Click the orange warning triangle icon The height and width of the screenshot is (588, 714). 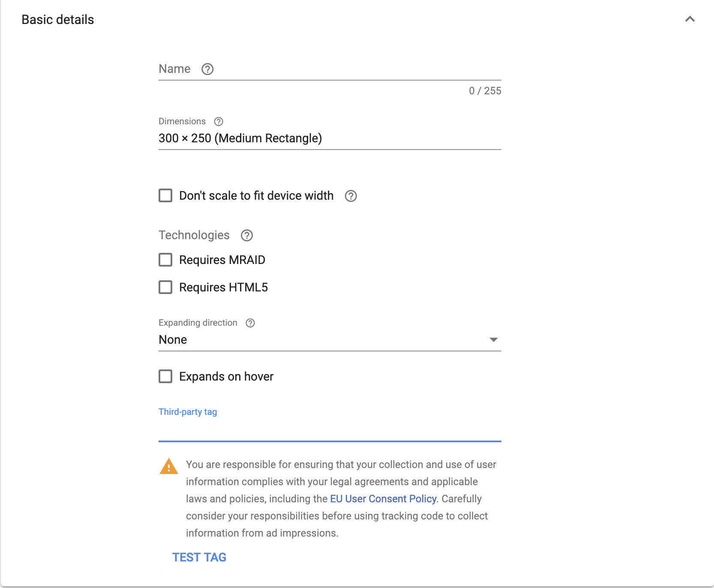coord(169,466)
